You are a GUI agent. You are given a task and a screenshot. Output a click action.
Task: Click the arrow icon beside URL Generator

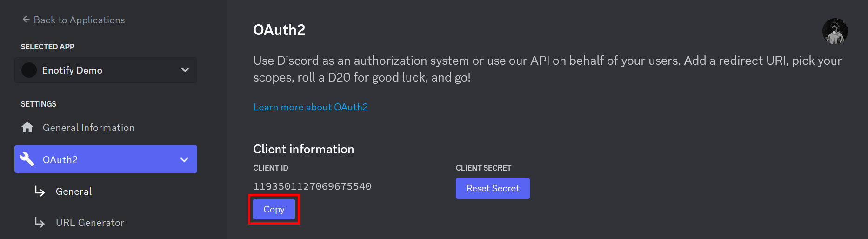coord(40,223)
